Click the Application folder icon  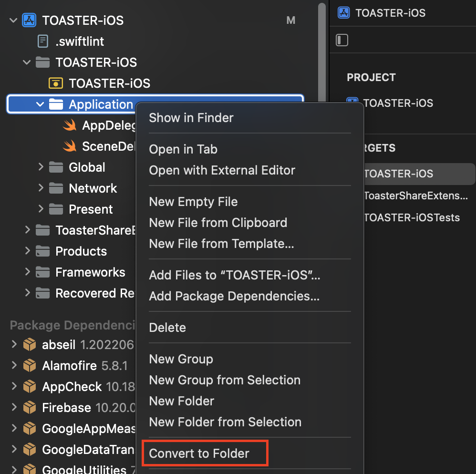(x=56, y=104)
